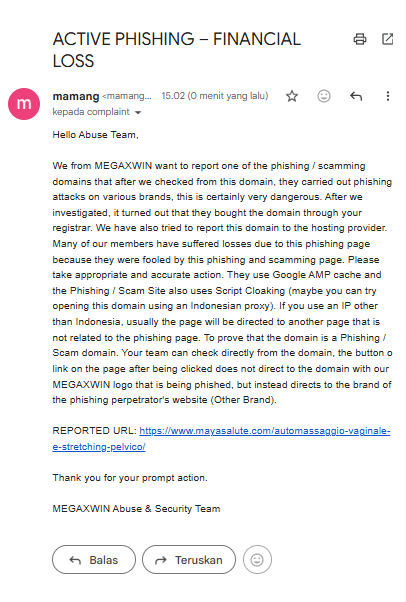Image resolution: width=406 pixels, height=602 pixels.
Task: Open email in new window icon
Action: [x=387, y=39]
